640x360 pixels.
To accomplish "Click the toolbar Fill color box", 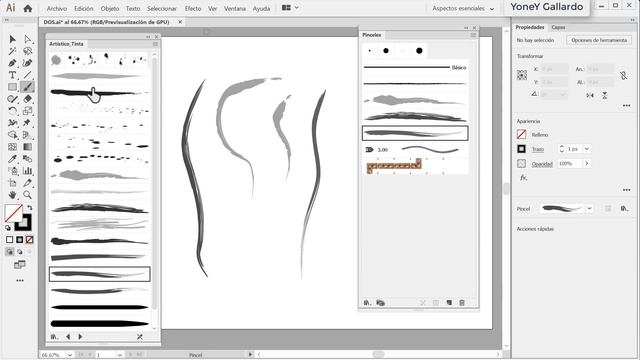I will coord(13,213).
